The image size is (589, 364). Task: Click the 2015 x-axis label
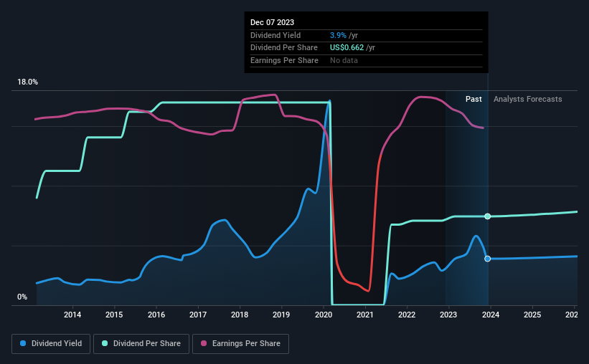pyautogui.click(x=114, y=315)
